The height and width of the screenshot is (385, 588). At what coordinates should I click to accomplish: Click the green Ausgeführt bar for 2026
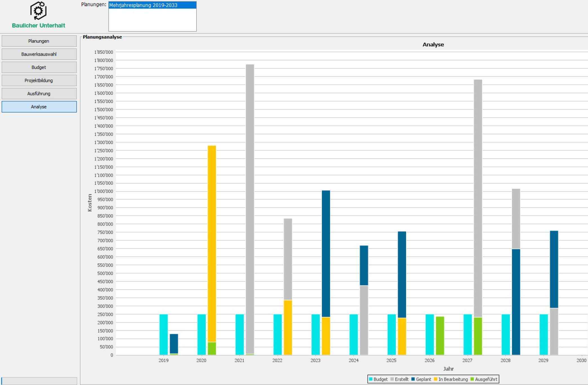pyautogui.click(x=440, y=336)
